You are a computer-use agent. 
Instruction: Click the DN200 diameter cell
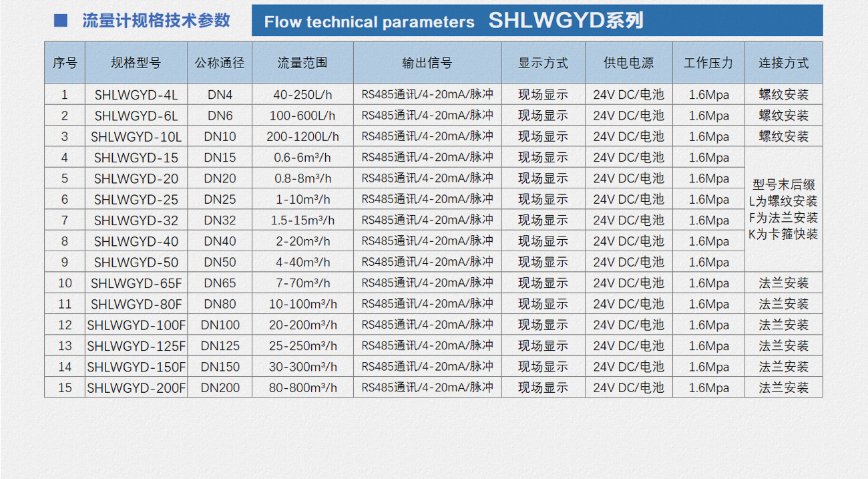pos(220,387)
